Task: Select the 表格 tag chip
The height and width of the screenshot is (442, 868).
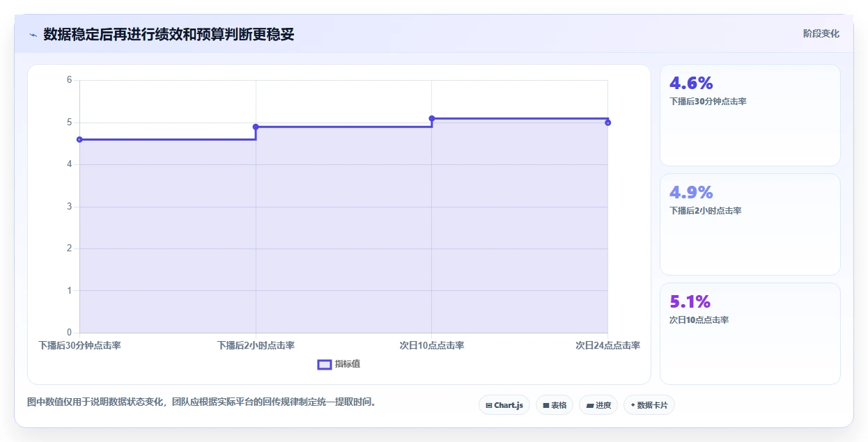Action: click(555, 405)
